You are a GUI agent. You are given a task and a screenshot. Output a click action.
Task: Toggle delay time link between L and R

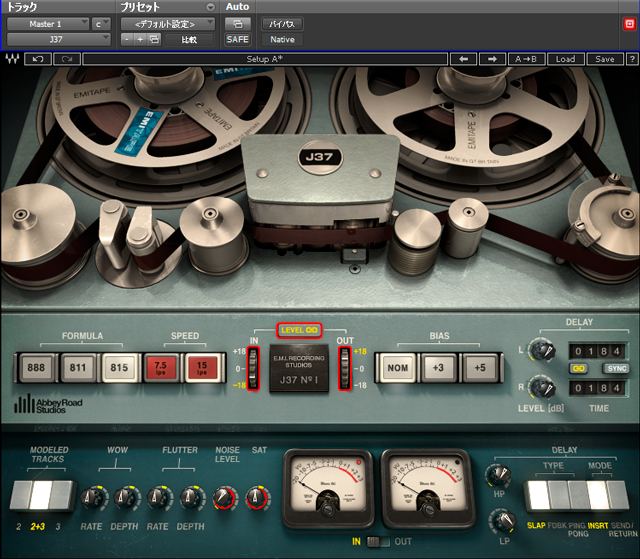[x=579, y=368]
